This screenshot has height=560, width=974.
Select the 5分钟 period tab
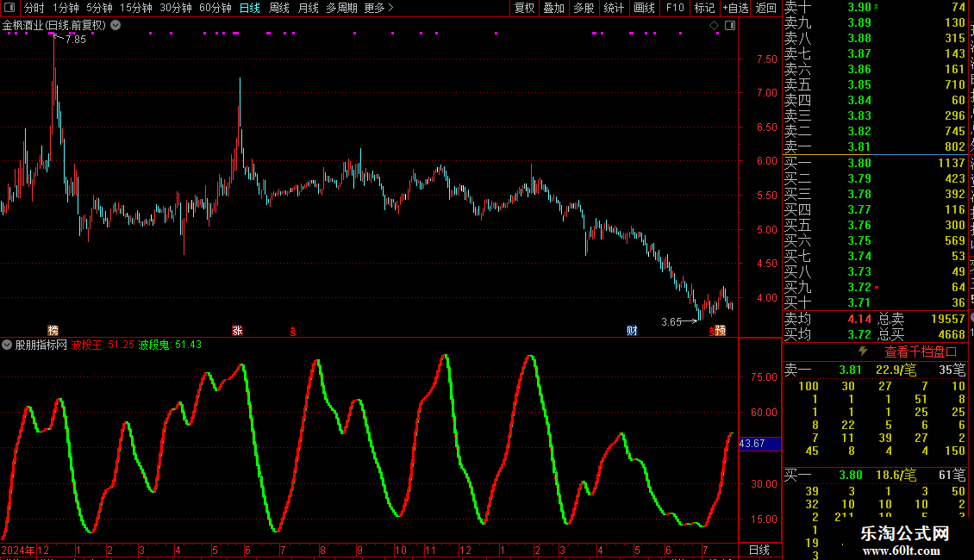click(99, 8)
